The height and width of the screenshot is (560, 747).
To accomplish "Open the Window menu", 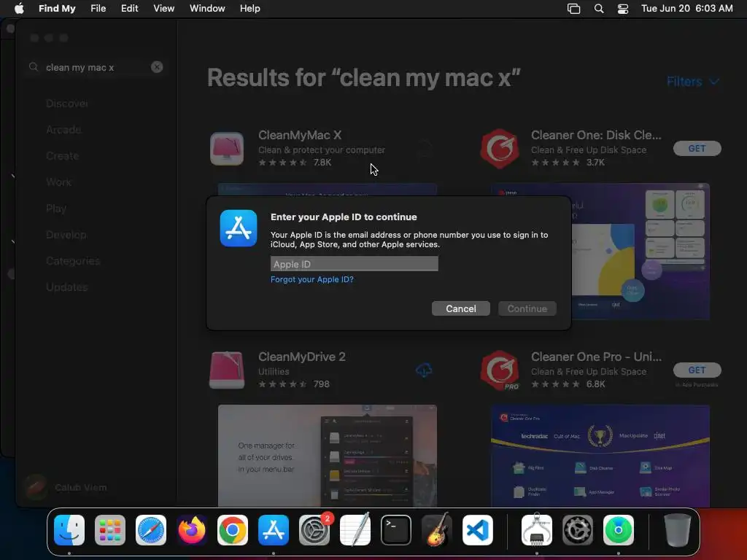I will click(x=207, y=9).
